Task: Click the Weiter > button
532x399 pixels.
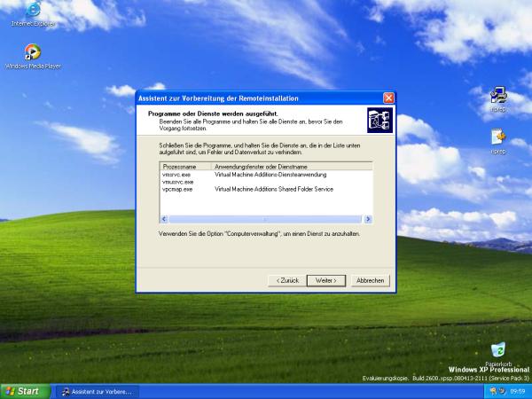Action: pyautogui.click(x=326, y=280)
